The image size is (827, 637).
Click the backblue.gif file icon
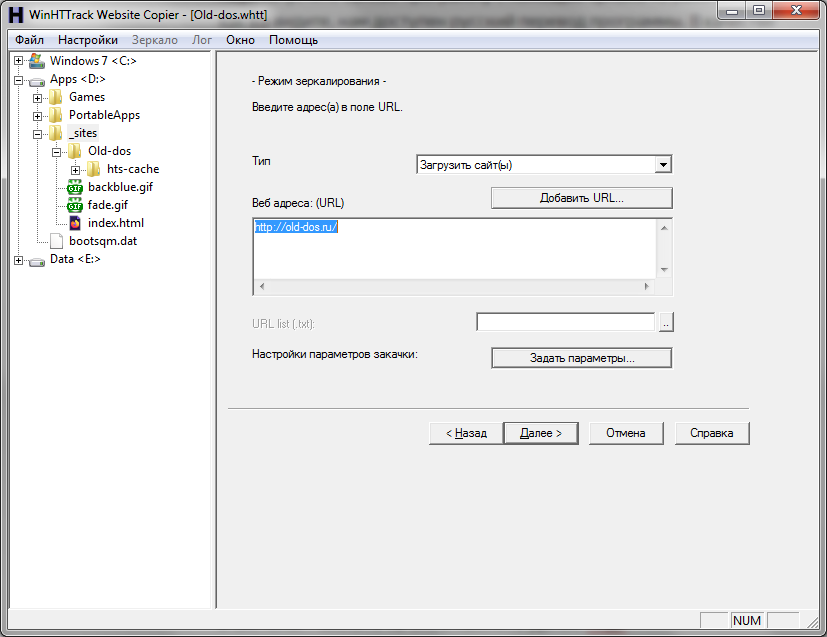pos(75,187)
